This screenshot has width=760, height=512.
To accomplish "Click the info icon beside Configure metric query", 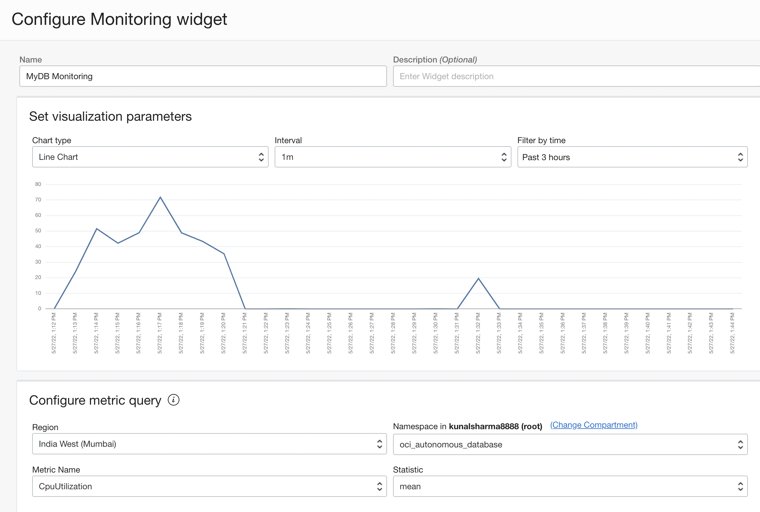I will 174,400.
